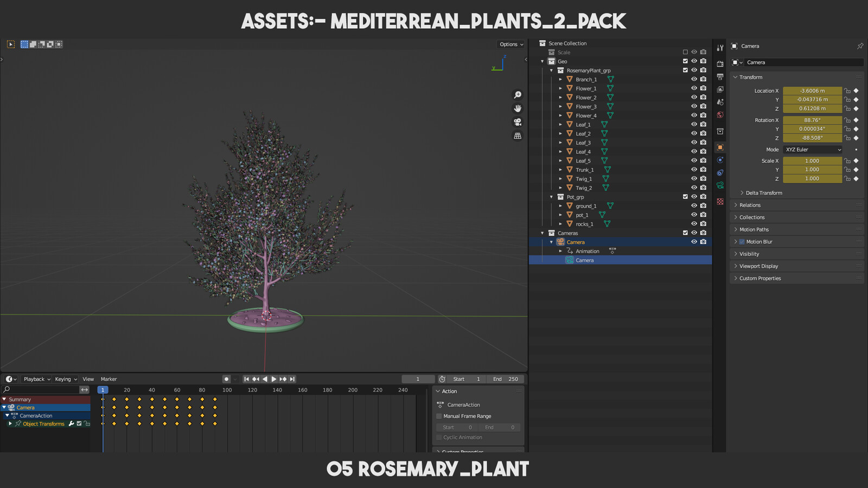Open the timeline Marker menu
The image size is (868, 488).
(108, 379)
